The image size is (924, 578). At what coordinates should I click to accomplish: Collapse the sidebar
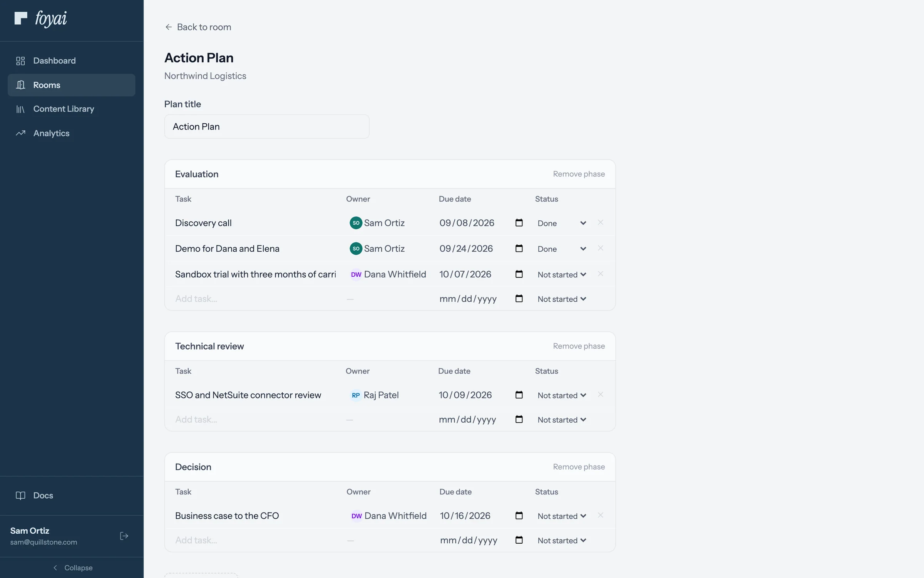click(x=72, y=568)
